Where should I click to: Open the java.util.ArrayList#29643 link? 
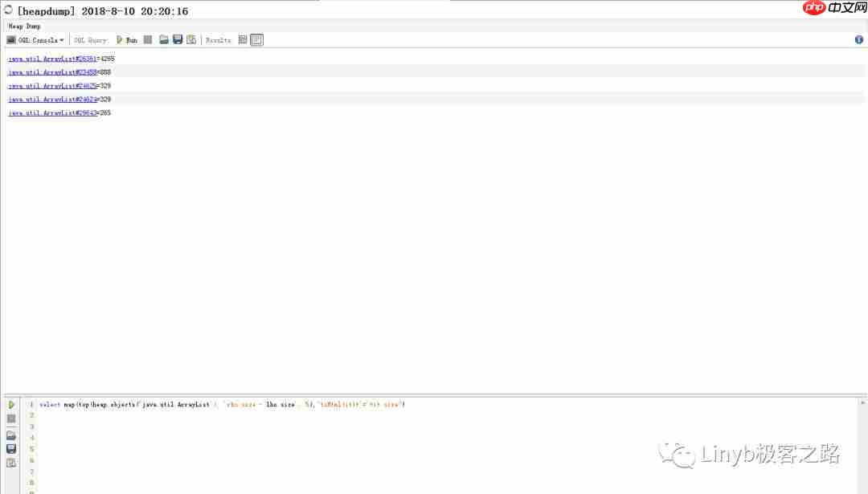click(52, 112)
